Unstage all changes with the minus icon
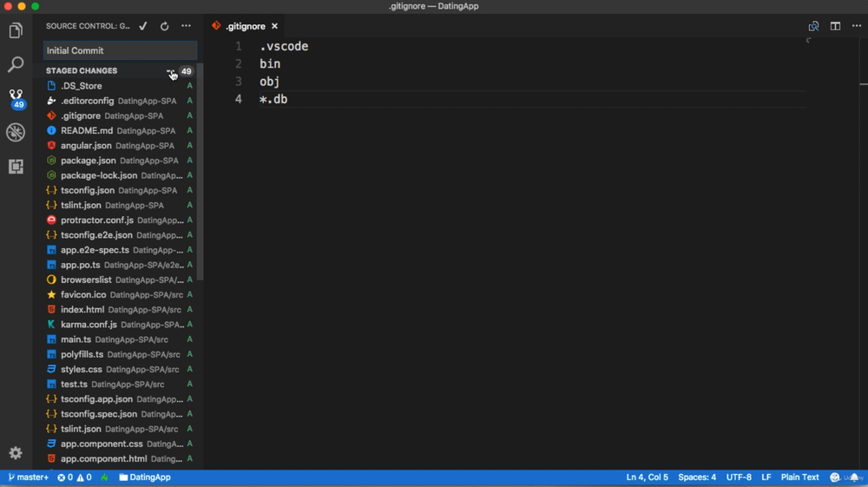The height and width of the screenshot is (487, 868). 170,71
